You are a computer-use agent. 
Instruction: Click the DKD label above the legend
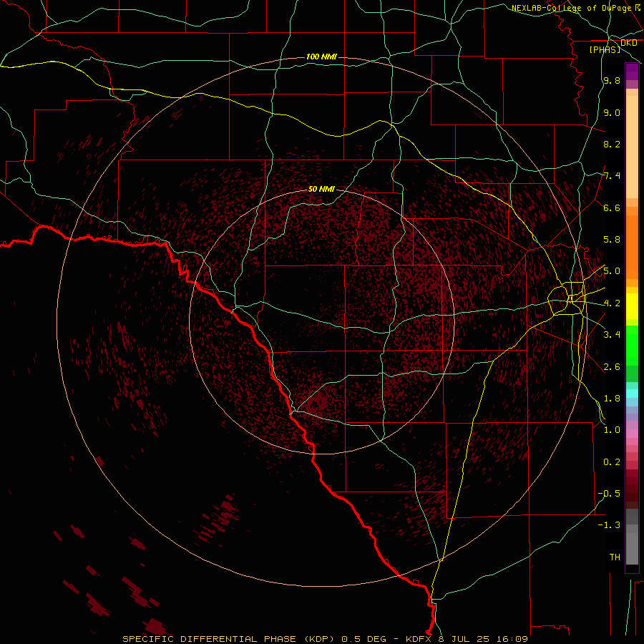tap(628, 43)
